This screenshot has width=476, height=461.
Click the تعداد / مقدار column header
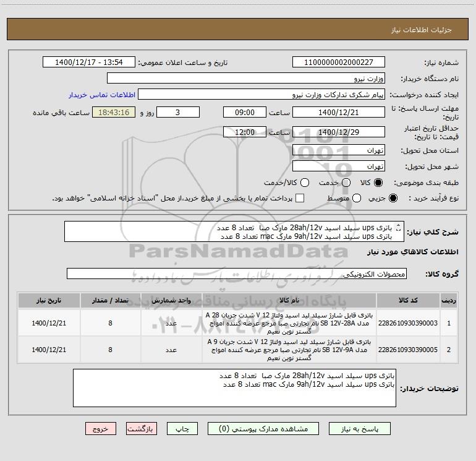click(110, 301)
